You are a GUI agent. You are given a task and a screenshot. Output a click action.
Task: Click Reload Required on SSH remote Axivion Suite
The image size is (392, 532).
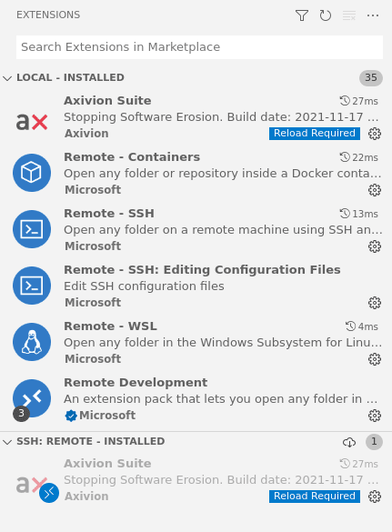point(315,496)
